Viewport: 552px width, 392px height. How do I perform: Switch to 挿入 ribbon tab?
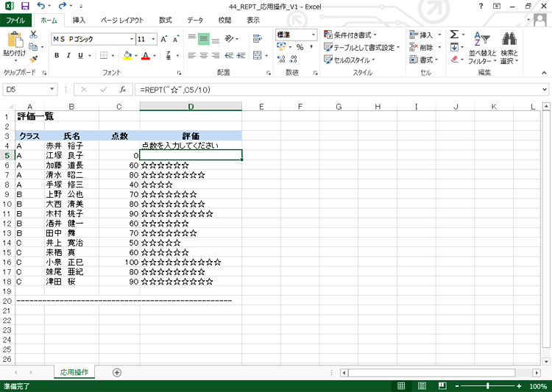pos(79,20)
